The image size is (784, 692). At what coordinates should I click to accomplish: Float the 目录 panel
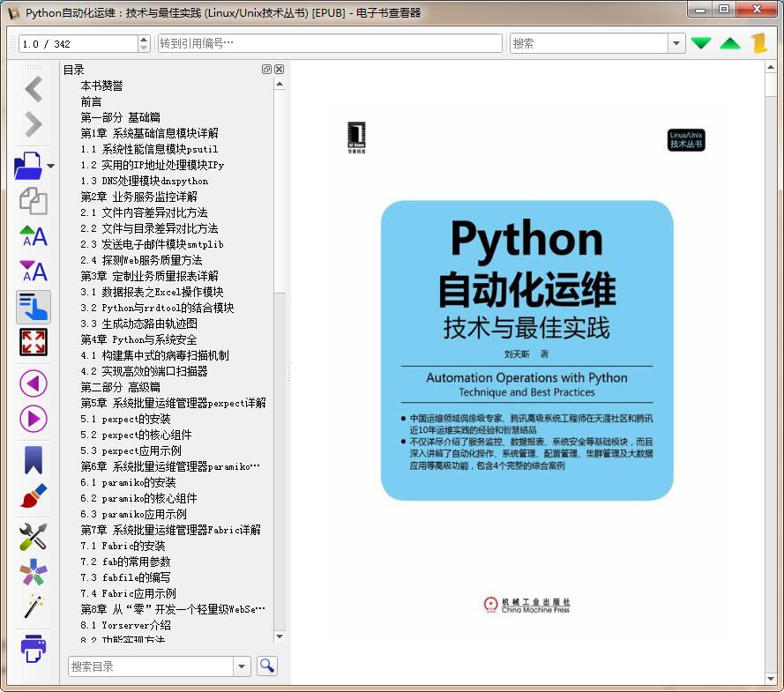tap(266, 69)
